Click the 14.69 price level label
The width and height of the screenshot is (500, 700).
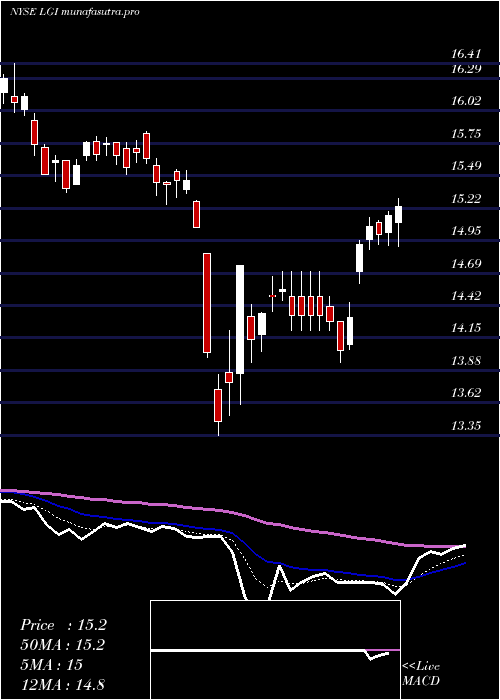[466, 263]
